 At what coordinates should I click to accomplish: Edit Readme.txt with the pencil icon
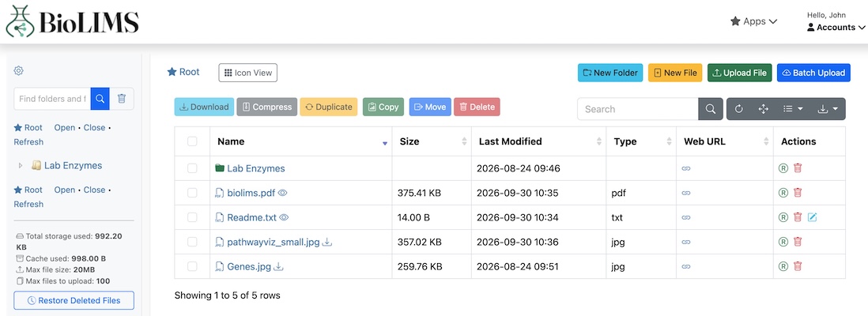point(812,217)
